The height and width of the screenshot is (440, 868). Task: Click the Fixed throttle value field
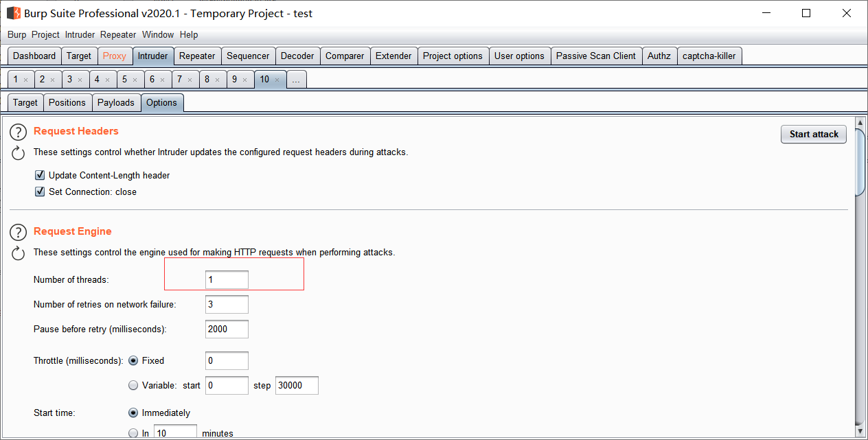227,361
